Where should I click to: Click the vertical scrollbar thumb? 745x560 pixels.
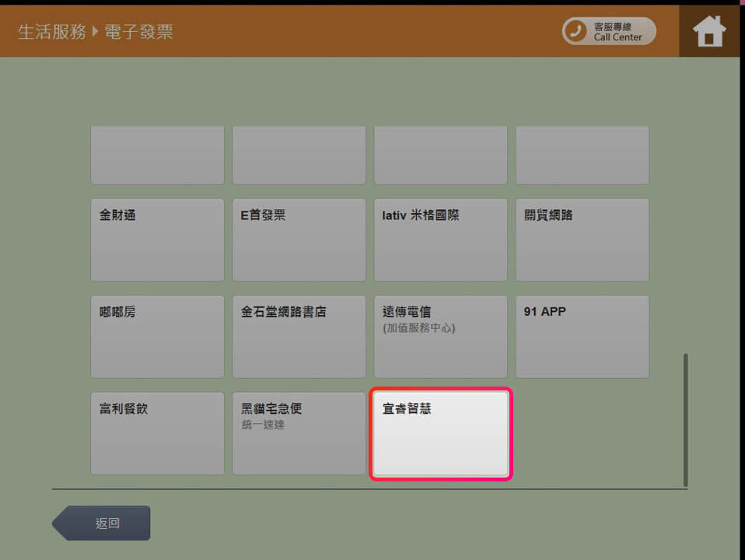(685, 420)
